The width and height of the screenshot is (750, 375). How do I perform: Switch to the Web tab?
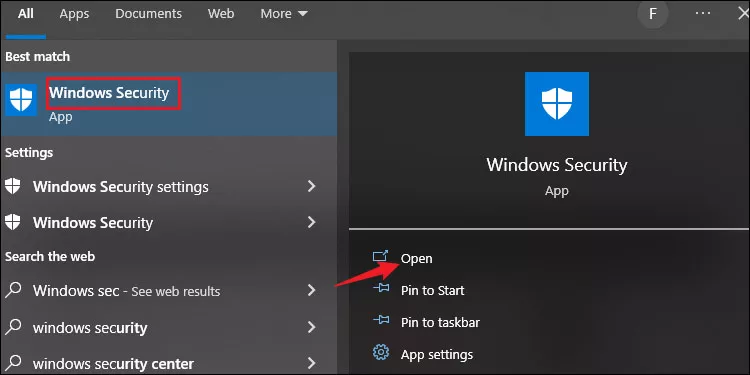point(221,14)
